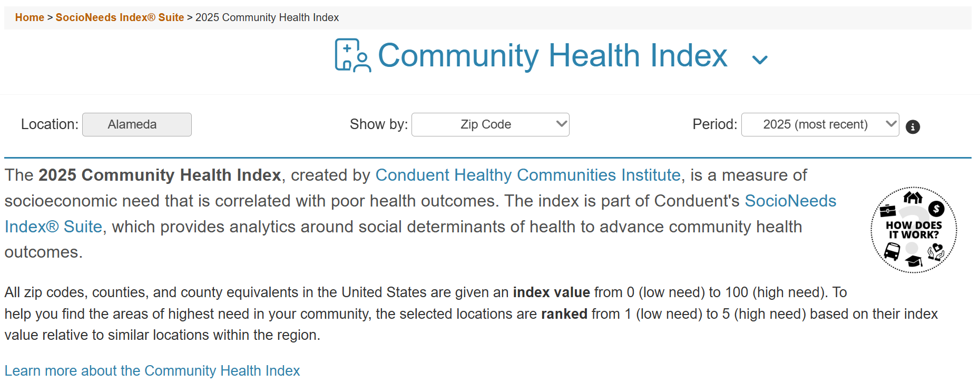
Task: Go to Home in the breadcrumb
Action: tap(30, 17)
